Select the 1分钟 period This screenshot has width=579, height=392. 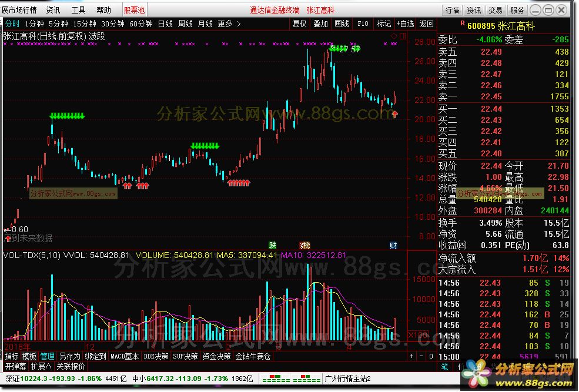[34, 24]
